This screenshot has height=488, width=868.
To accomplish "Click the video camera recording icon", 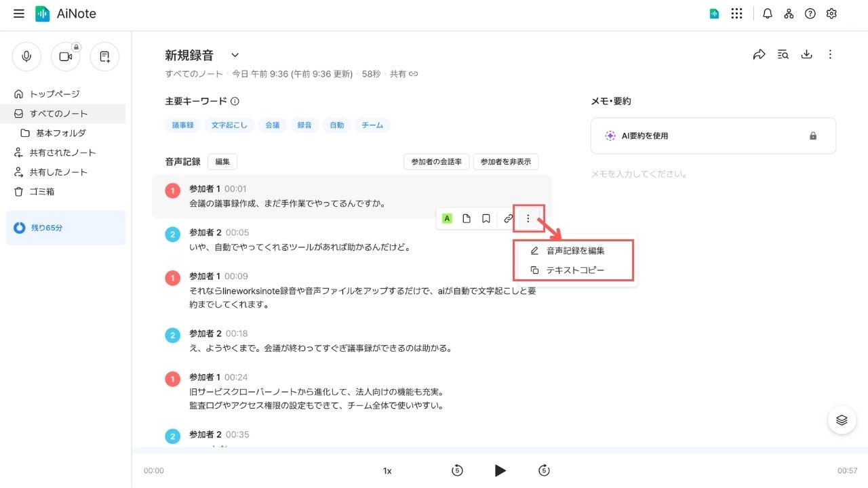I will pyautogui.click(x=66, y=57).
